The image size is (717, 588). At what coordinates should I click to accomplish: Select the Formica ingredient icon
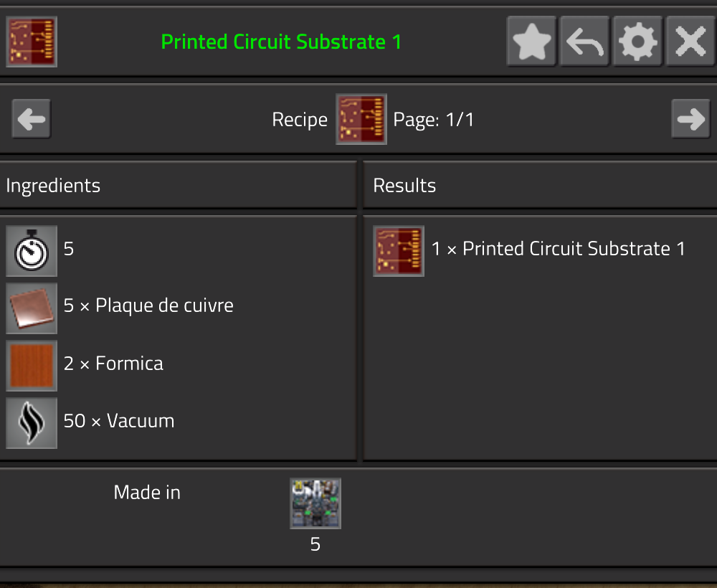pos(32,366)
